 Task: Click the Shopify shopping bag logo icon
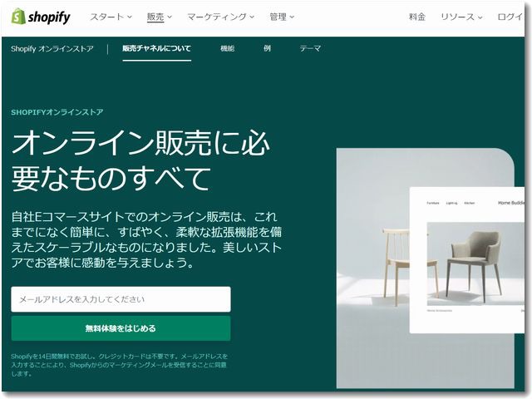pyautogui.click(x=18, y=17)
